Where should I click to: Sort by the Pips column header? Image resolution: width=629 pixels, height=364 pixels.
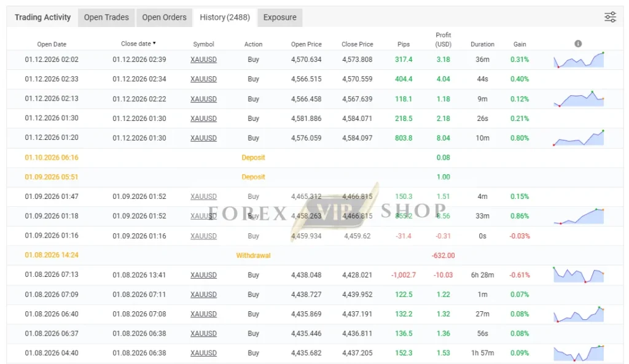tap(404, 44)
